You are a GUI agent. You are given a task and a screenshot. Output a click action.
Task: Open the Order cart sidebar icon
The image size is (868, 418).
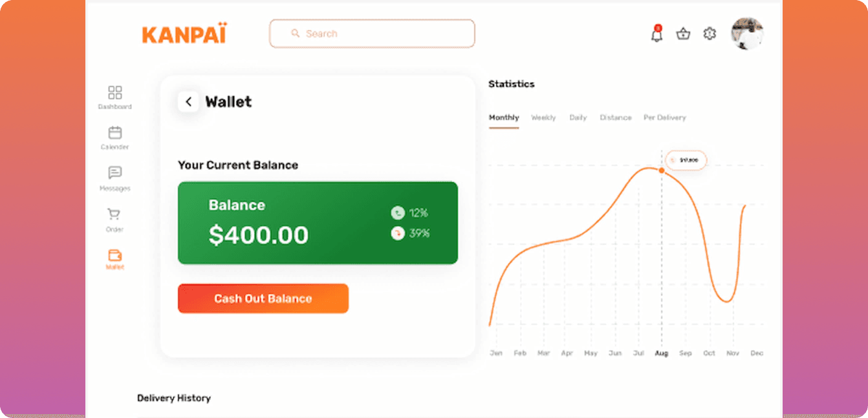pos(114,214)
